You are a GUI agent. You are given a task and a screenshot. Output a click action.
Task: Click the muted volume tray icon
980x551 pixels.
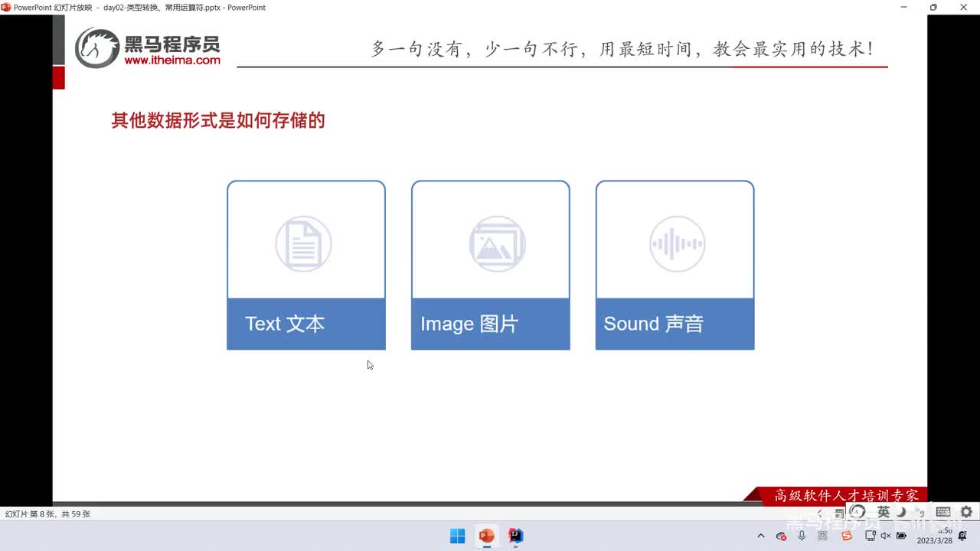coord(886,536)
